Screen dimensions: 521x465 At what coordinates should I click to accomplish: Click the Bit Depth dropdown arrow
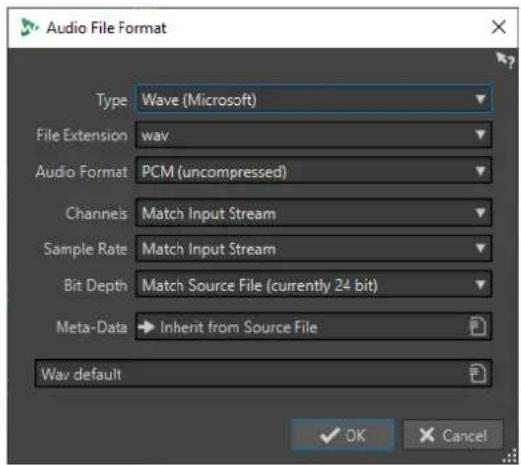click(480, 284)
